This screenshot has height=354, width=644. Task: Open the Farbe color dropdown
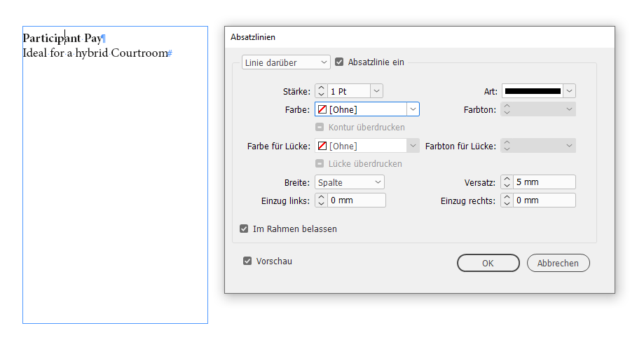click(x=413, y=109)
